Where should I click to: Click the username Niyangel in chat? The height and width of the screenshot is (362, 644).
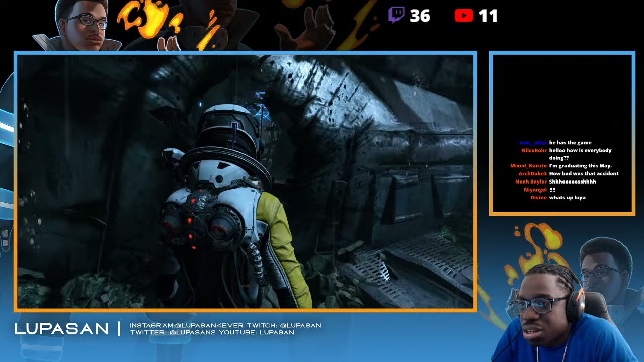pos(535,190)
